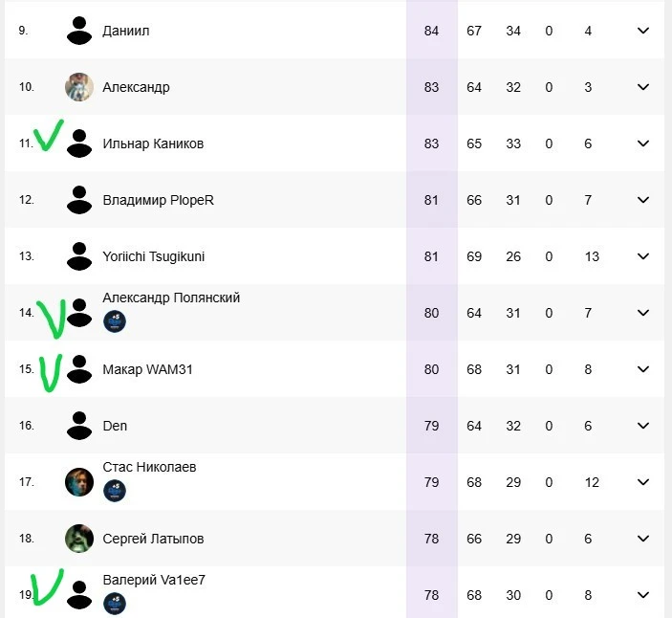The height and width of the screenshot is (618, 672).
Task: Open Yoriichi Tsugikuni's name link
Action: click(x=154, y=256)
